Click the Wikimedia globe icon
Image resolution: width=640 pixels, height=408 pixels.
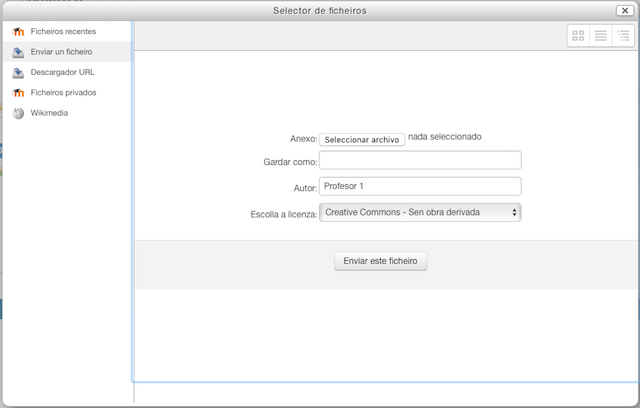18,113
